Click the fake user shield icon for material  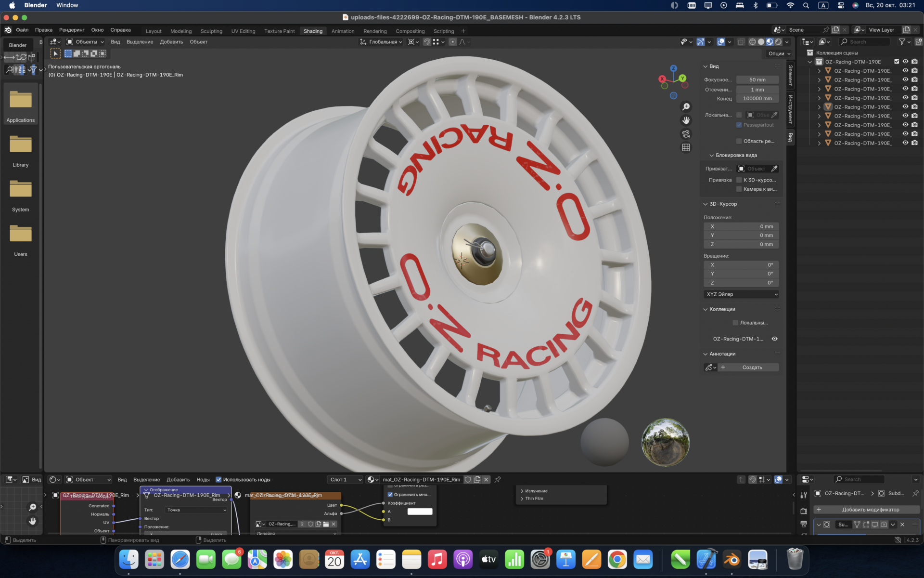click(468, 479)
